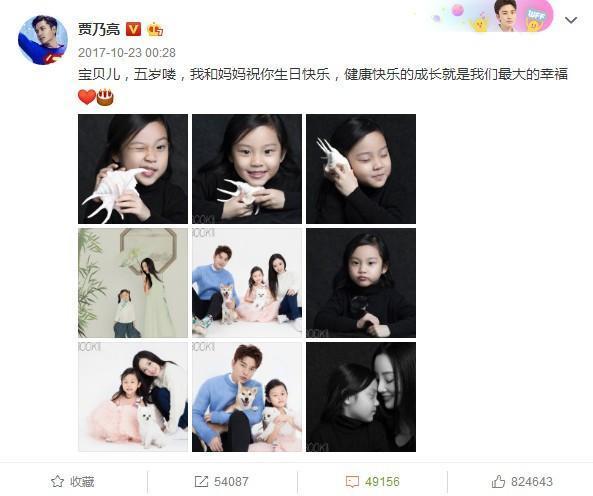Open the family of three with dogs photo

point(247,283)
